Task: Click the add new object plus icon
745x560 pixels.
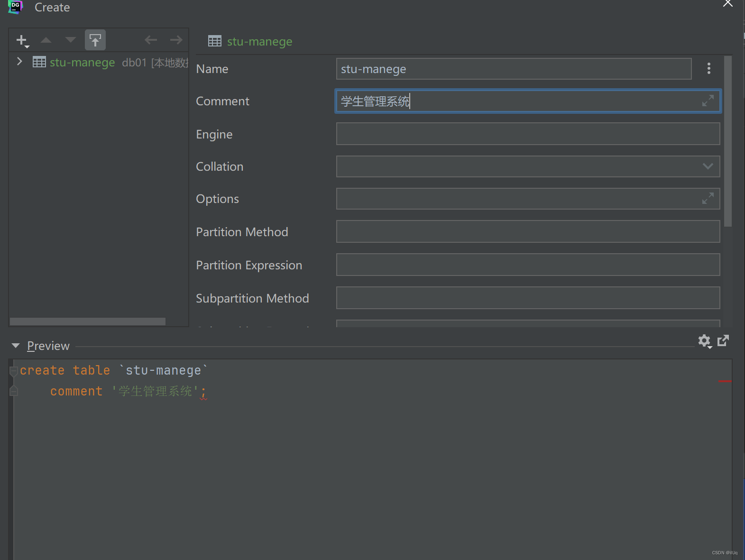Action: point(22,41)
